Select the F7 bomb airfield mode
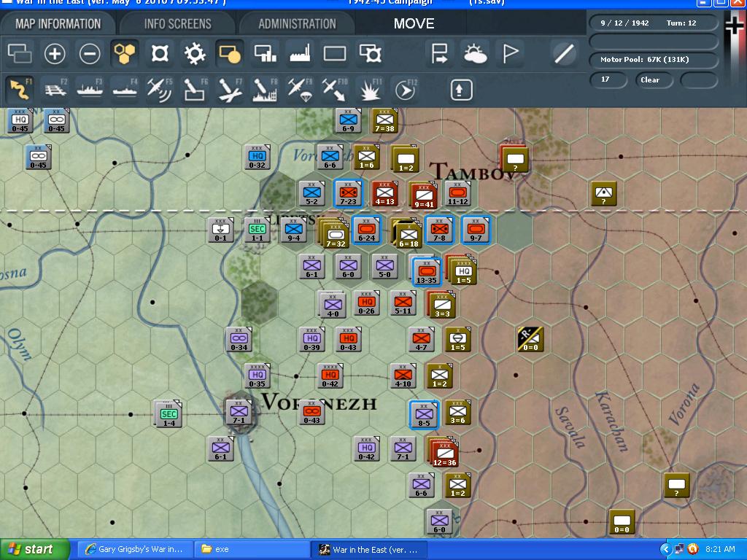747x560 pixels. [x=230, y=90]
